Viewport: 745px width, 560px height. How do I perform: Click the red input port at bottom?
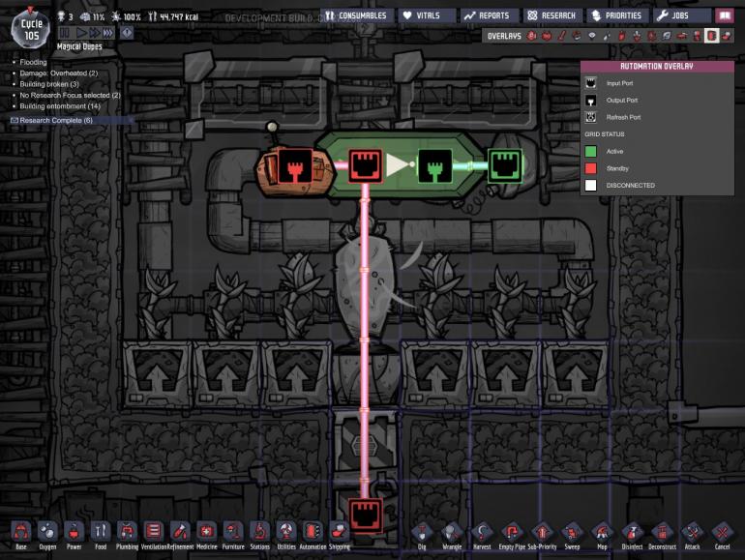click(x=366, y=514)
